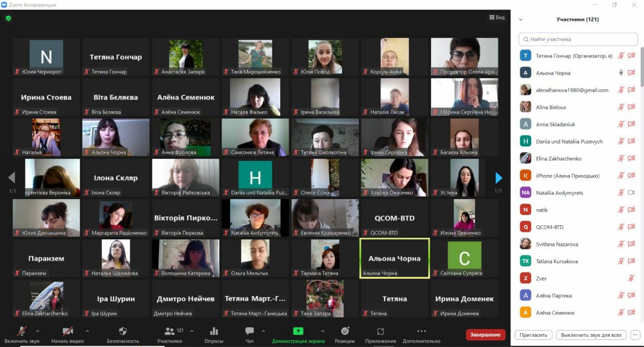Toggle Альона Чорна's microphone in participant list
Screen dimensions: 644x347
[621, 73]
